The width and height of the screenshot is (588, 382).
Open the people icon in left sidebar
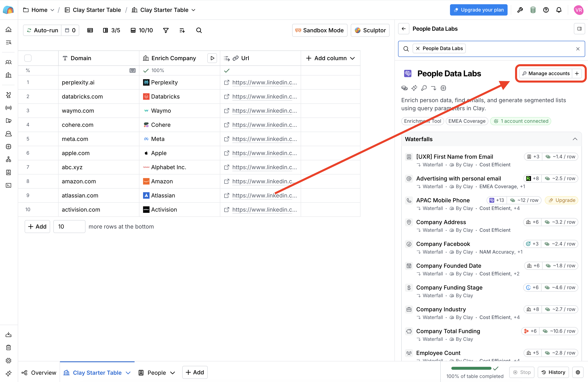pyautogui.click(x=9, y=62)
